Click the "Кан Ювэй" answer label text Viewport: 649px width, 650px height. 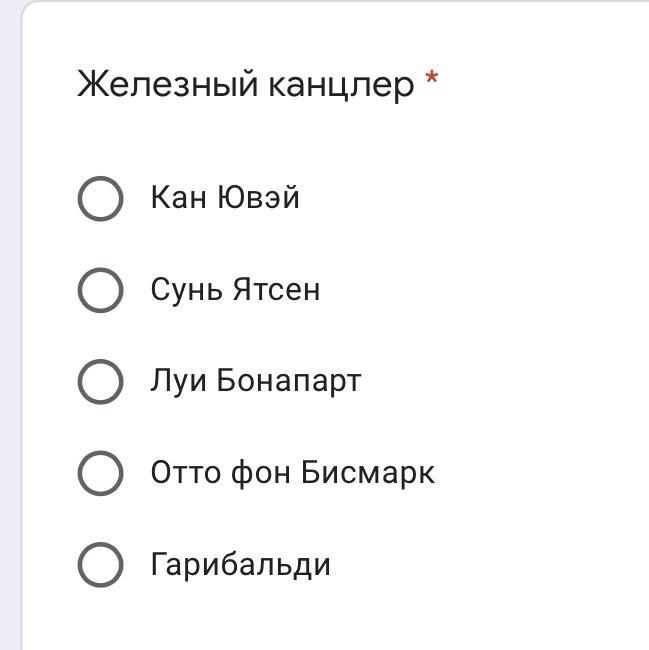coord(225,198)
